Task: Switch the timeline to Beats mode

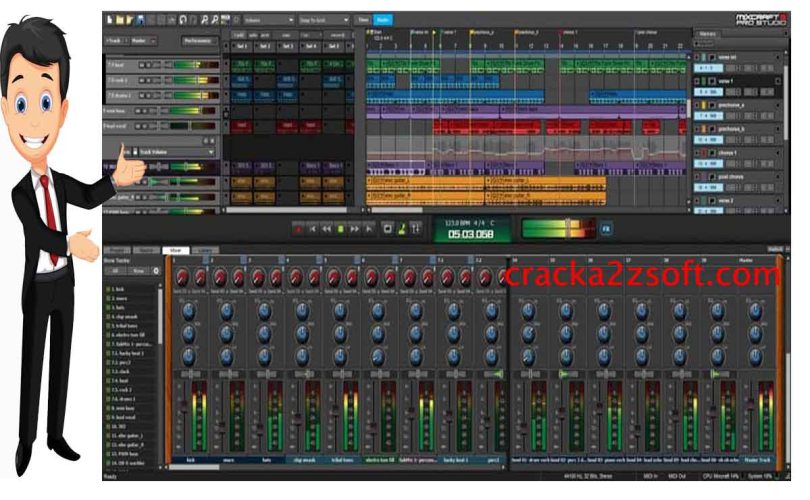Action: (x=383, y=20)
